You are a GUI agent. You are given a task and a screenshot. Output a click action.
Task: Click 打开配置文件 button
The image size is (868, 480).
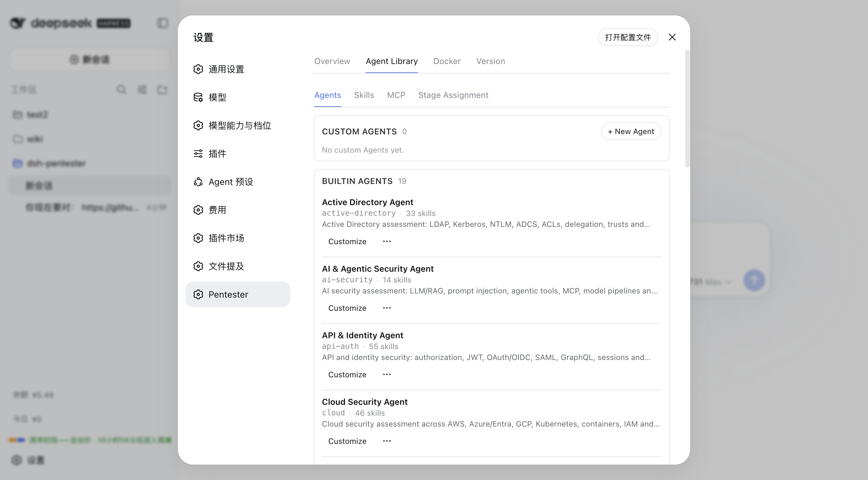coord(628,37)
